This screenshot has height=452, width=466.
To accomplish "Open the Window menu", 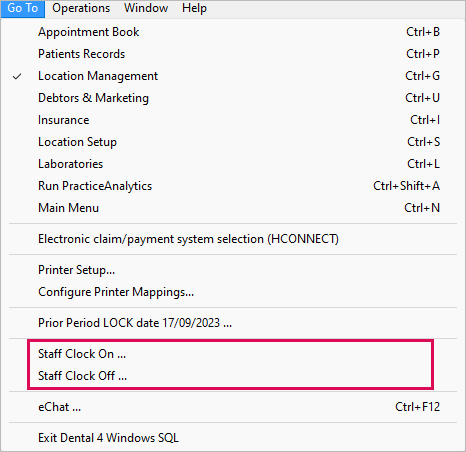I will [146, 8].
